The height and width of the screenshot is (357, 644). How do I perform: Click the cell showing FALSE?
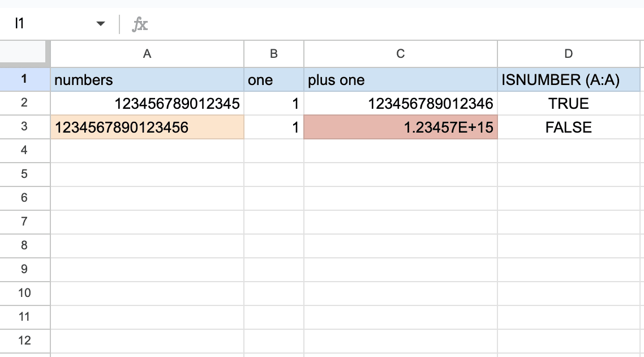569,127
